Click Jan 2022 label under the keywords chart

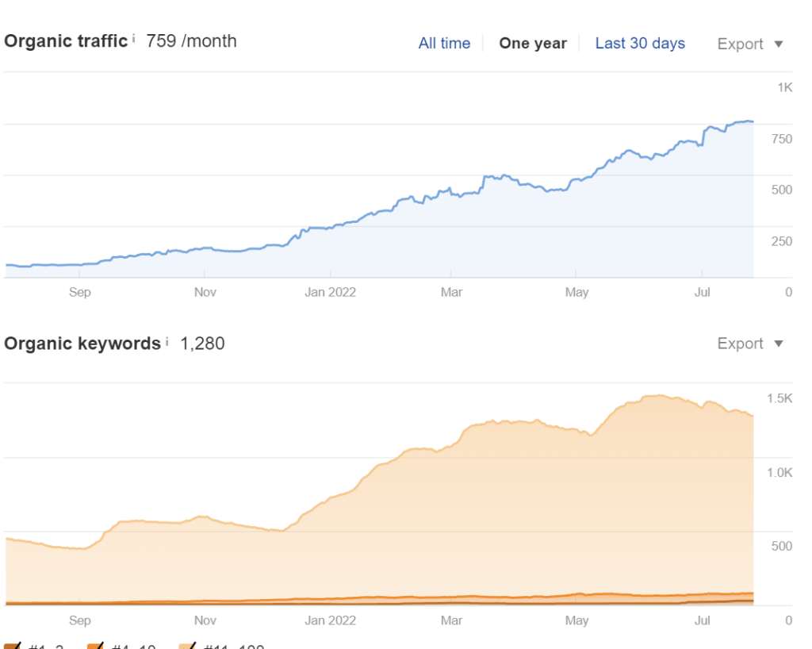click(x=331, y=620)
